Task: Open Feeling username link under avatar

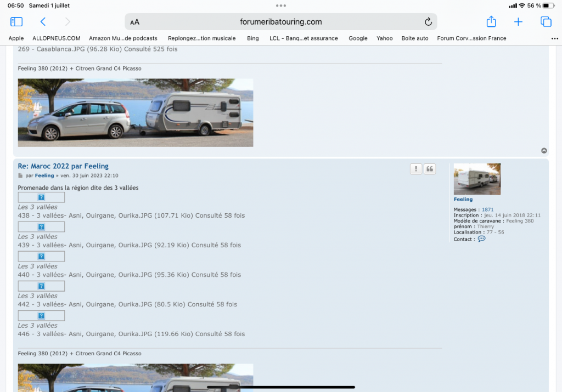Action: pos(463,200)
